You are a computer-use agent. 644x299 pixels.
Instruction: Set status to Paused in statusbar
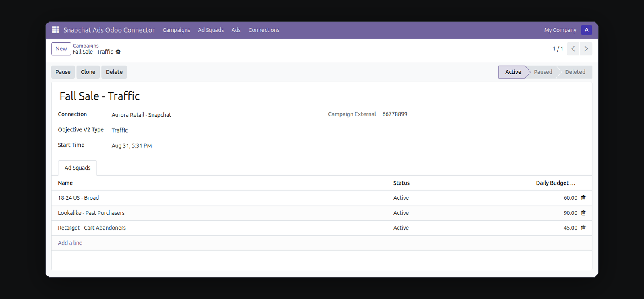click(x=543, y=72)
